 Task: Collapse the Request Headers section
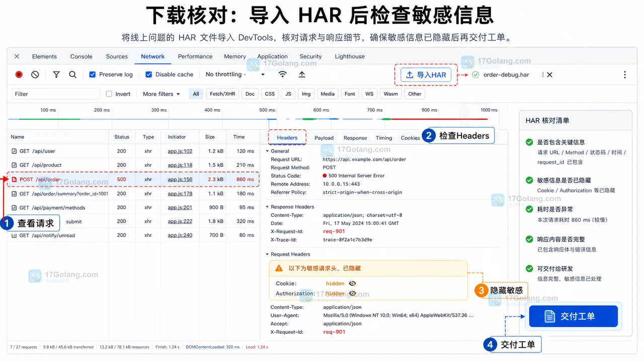[x=268, y=254]
